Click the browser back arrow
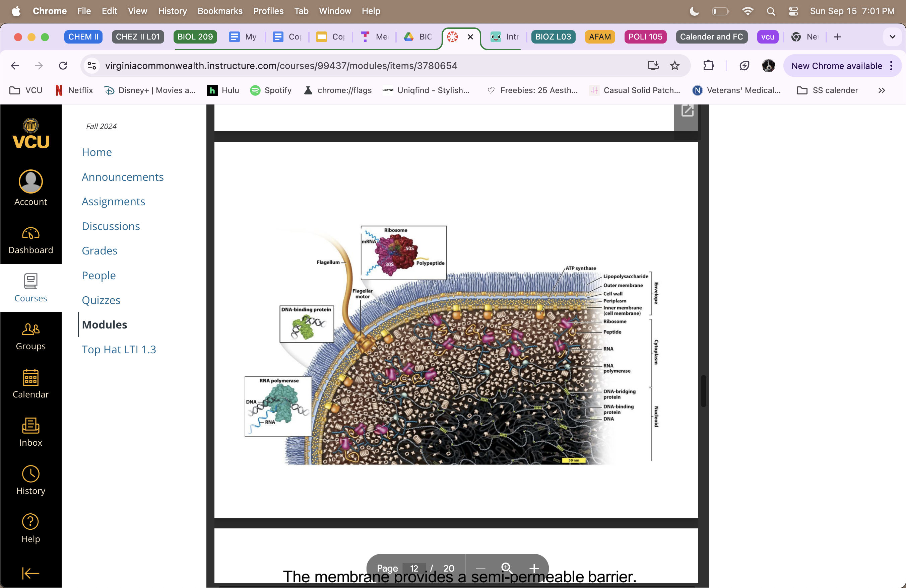The height and width of the screenshot is (588, 906). 15,66
